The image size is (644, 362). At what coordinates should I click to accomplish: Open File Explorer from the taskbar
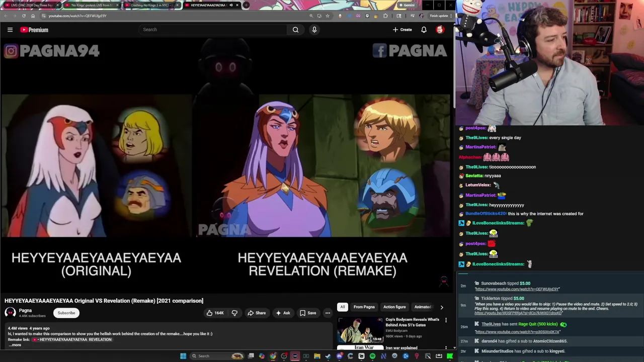317,356
